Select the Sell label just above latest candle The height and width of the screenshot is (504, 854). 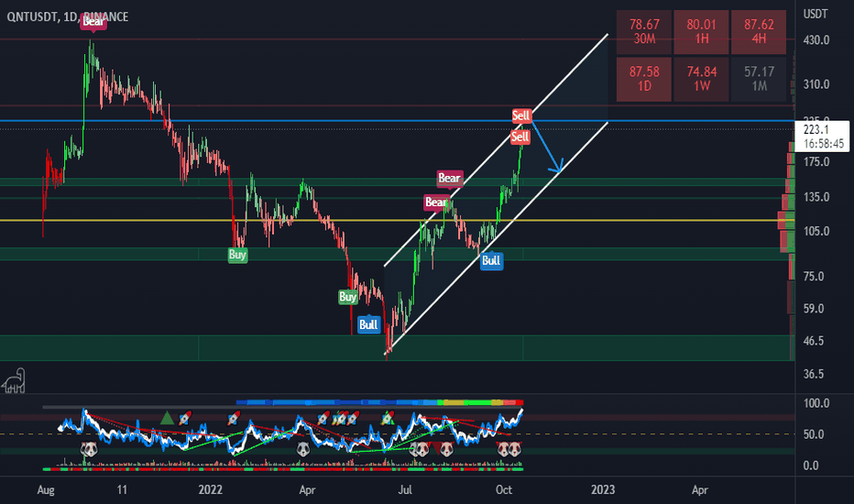520,137
